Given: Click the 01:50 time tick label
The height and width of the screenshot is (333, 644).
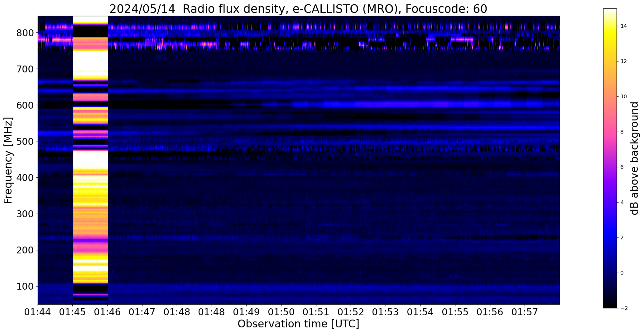Looking at the screenshot, I should tap(281, 312).
